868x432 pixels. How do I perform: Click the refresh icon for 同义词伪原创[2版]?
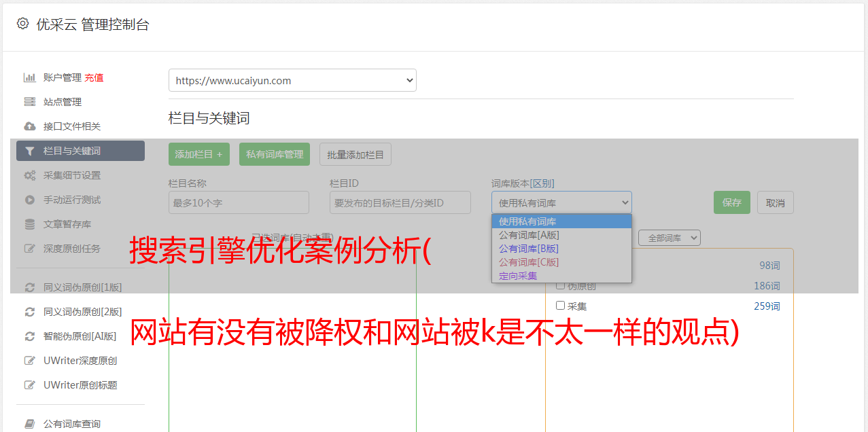click(29, 312)
